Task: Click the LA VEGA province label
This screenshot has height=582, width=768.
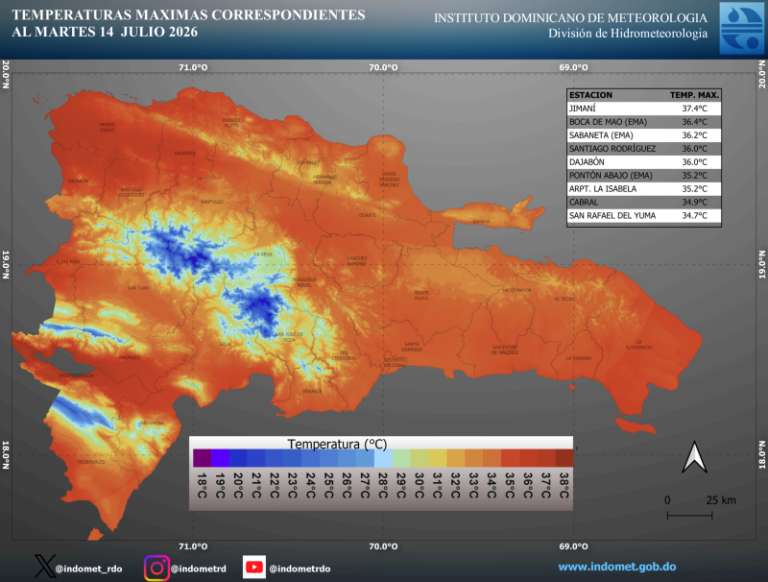Action: pos(263,254)
